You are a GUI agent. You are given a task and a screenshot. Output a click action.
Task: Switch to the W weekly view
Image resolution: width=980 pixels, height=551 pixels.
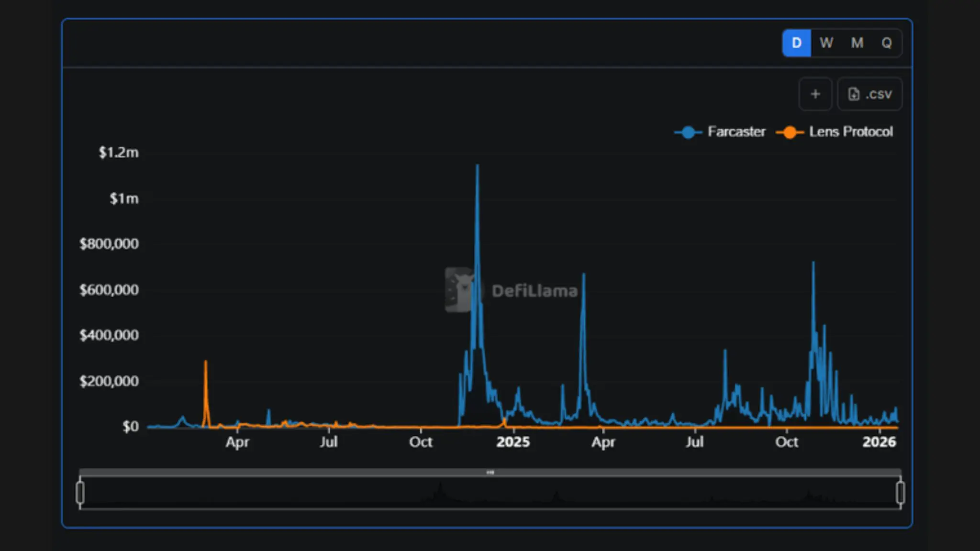tap(826, 43)
